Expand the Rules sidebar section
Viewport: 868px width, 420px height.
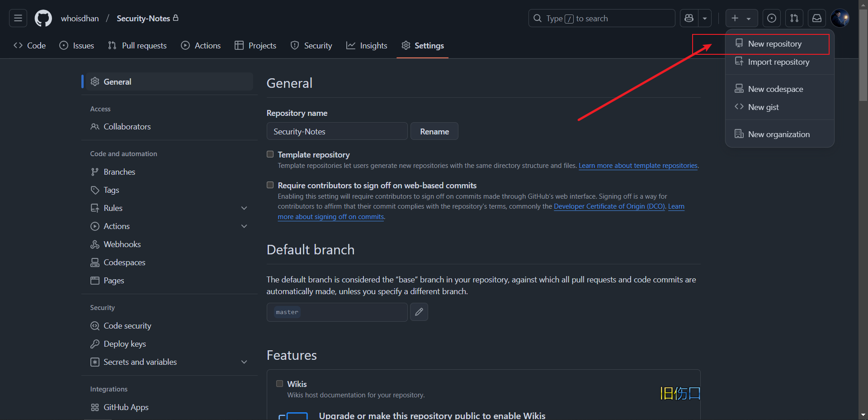[x=244, y=208]
